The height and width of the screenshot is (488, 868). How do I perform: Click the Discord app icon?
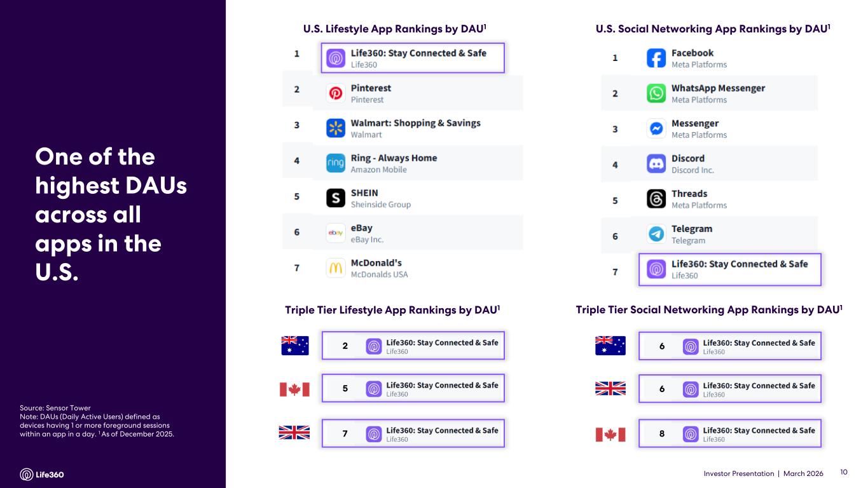click(x=656, y=164)
